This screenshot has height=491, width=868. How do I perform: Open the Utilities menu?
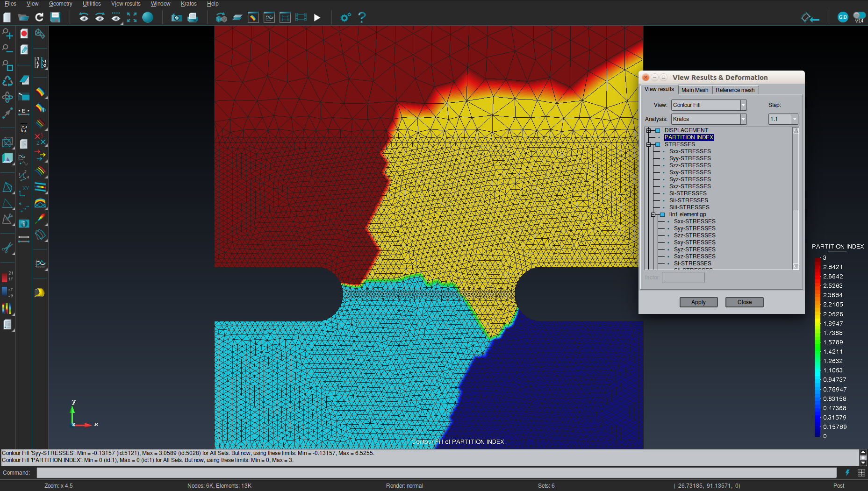tap(92, 4)
